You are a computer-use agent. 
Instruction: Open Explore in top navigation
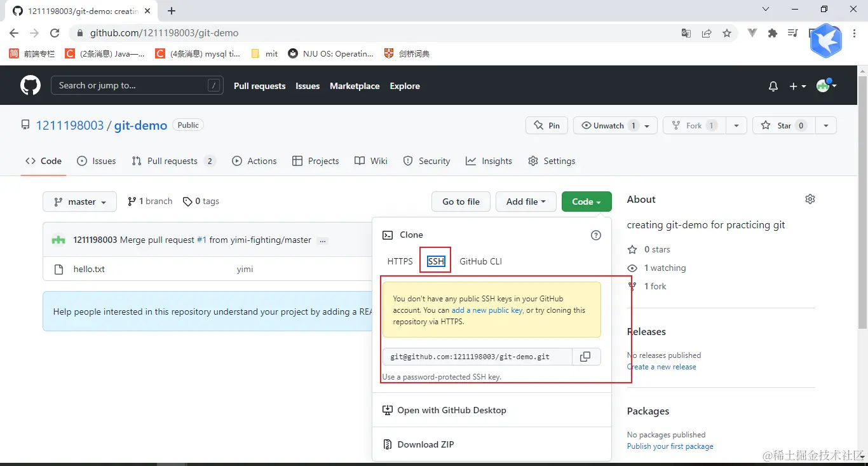tap(405, 86)
